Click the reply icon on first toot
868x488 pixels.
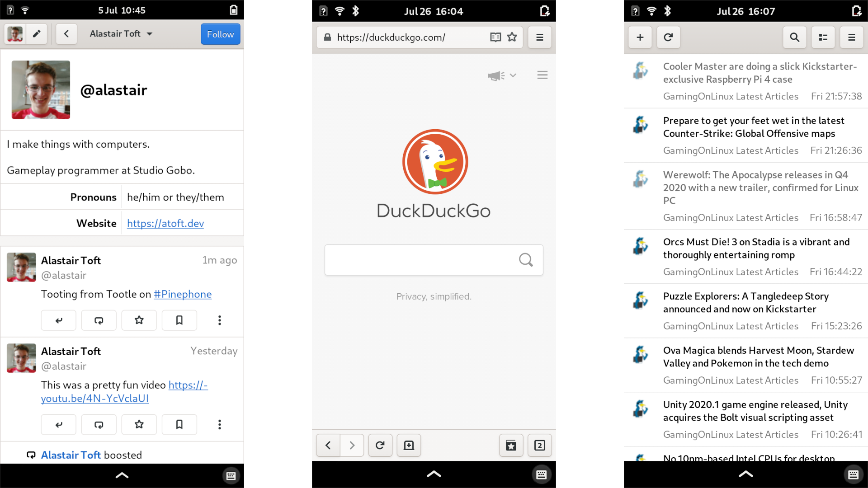[58, 320]
